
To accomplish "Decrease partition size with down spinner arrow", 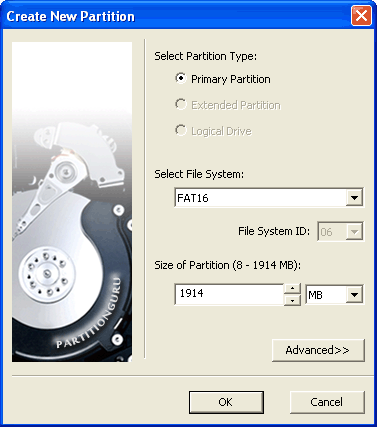I will (292, 300).
